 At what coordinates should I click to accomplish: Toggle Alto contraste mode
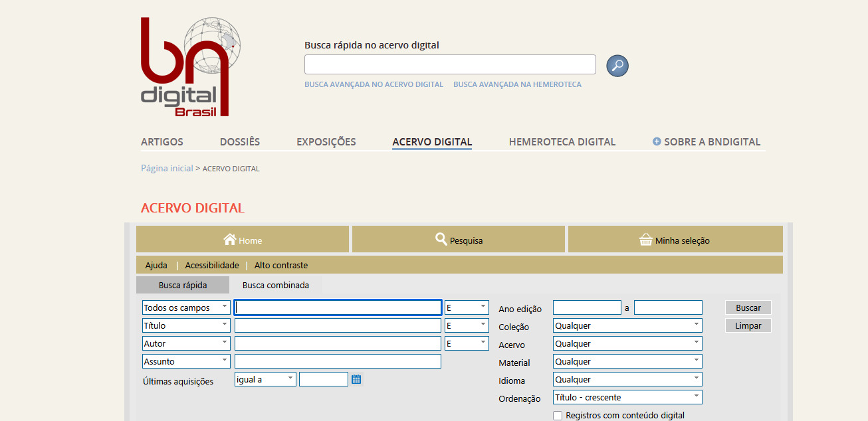coord(280,265)
